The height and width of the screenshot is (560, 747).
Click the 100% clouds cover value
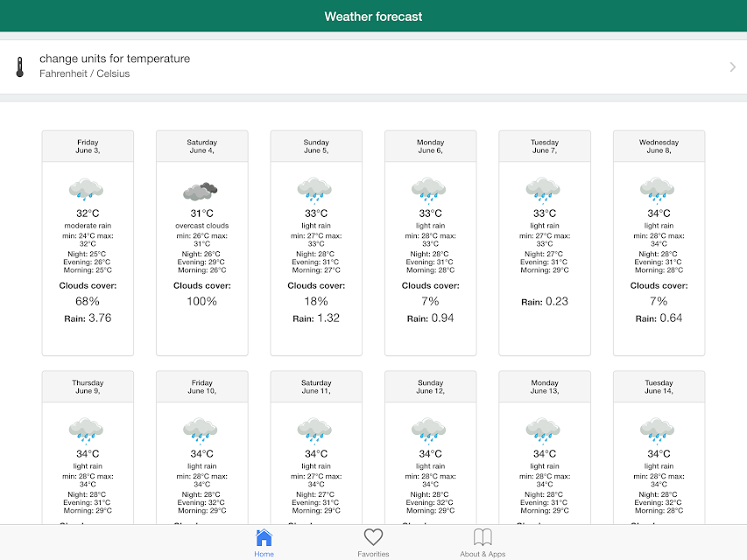202,301
